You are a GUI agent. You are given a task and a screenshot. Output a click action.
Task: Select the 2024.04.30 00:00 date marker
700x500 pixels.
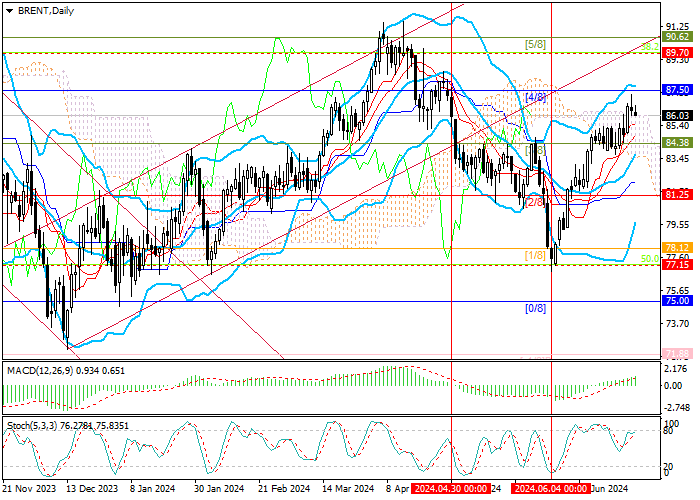pos(451,488)
